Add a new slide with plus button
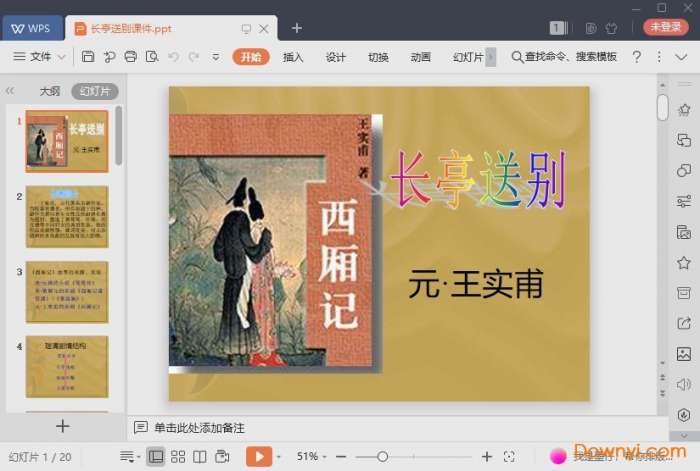Image resolution: width=700 pixels, height=471 pixels. 63,426
